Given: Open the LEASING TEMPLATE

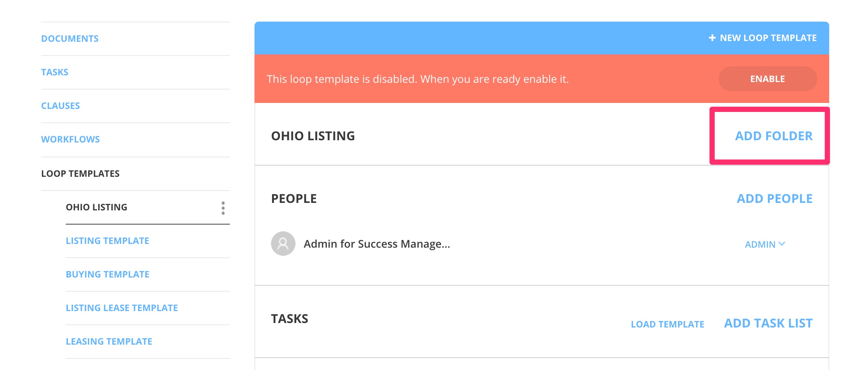Looking at the screenshot, I should (109, 341).
